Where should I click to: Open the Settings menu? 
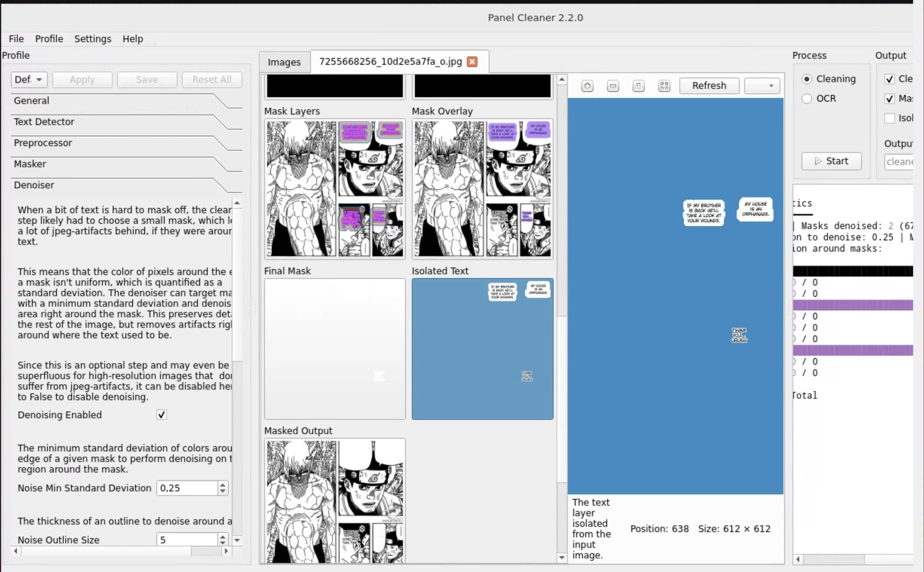pos(92,39)
